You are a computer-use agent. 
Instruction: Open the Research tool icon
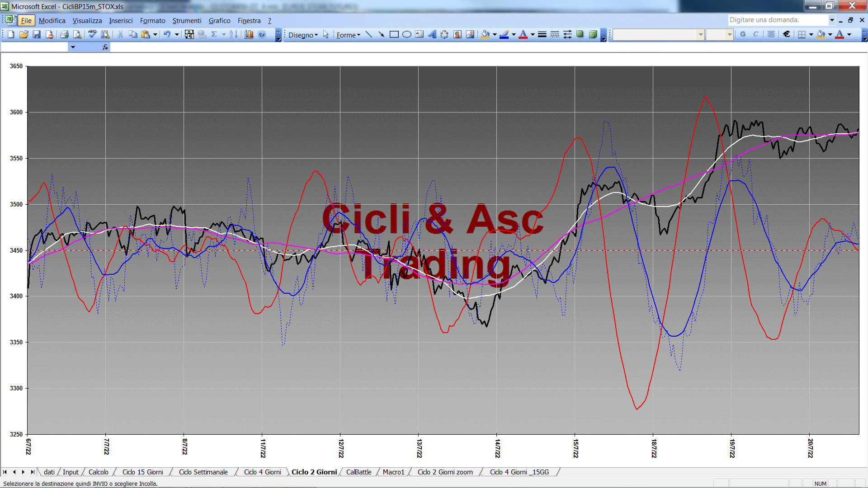click(x=105, y=34)
